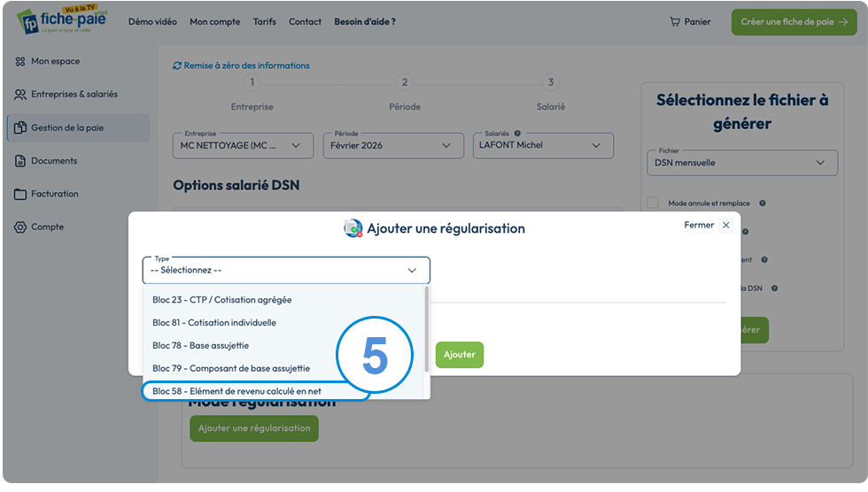
Task: Expand the Type Sélectionnez dropdown
Action: tap(286, 270)
